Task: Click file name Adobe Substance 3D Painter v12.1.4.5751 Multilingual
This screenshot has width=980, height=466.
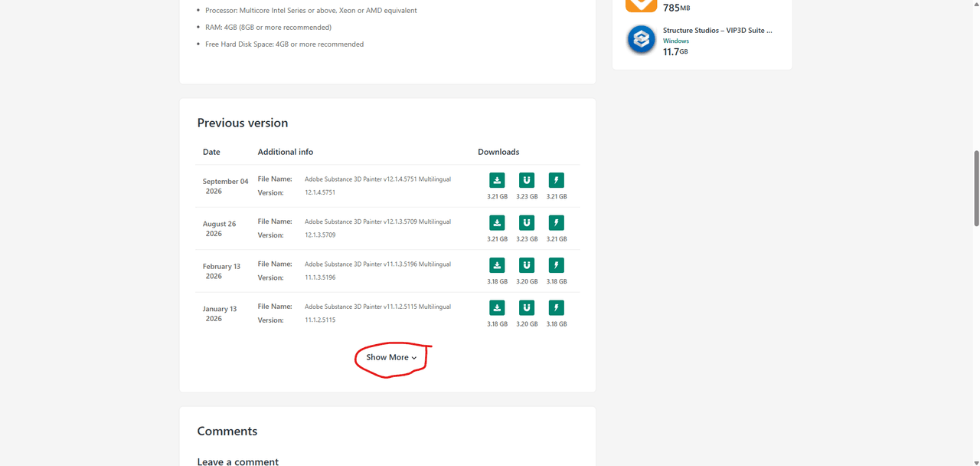Action: [x=377, y=179]
